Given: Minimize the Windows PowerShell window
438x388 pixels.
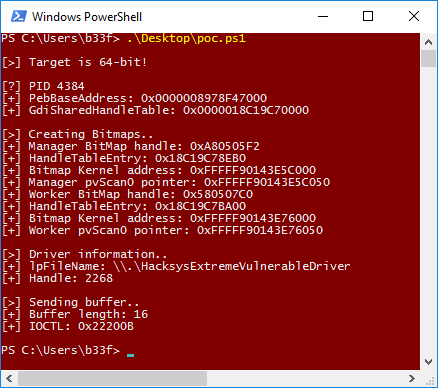Looking at the screenshot, I should point(323,16).
